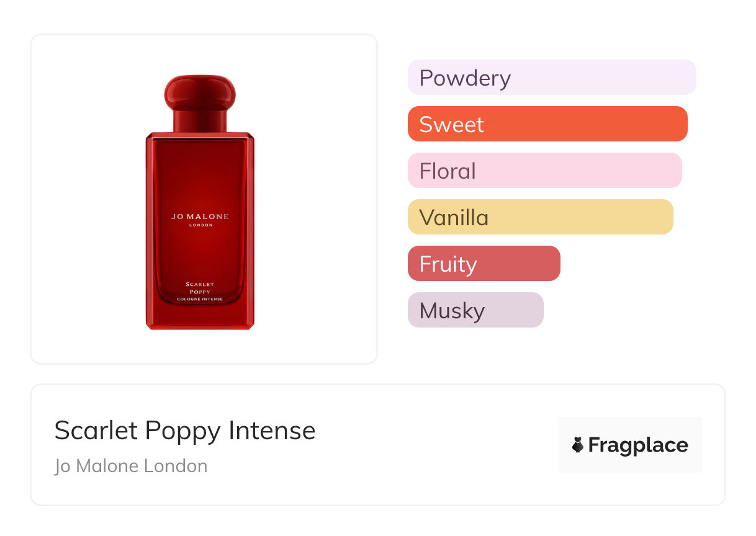Click the Fragplace wordmark text
This screenshot has height=536, width=756.
point(638,445)
